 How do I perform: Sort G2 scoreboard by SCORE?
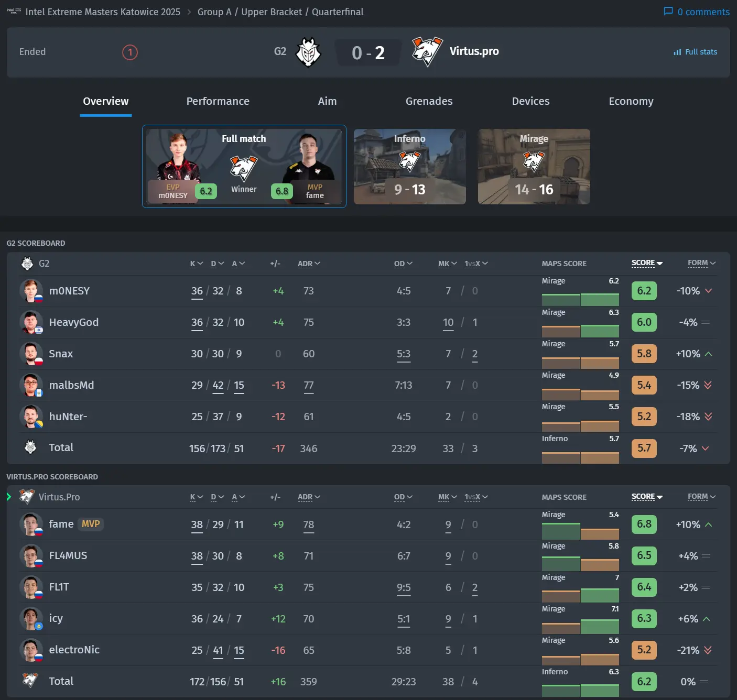click(647, 263)
